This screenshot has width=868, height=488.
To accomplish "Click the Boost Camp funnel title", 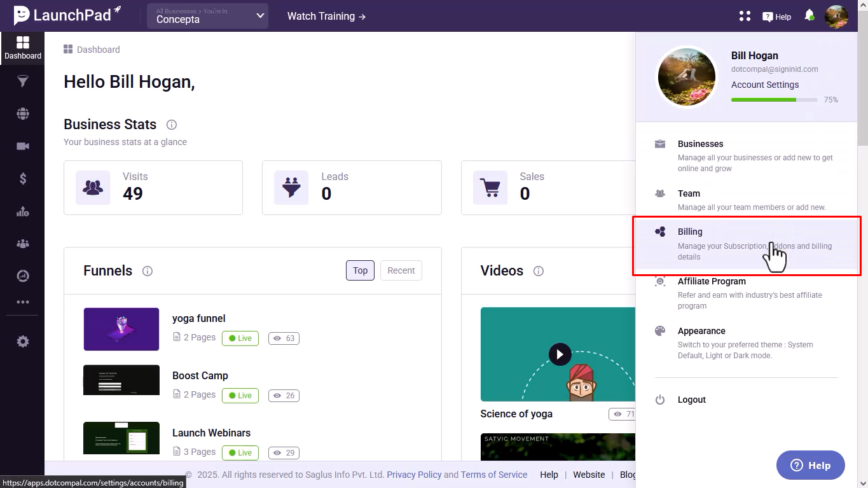I will [x=200, y=375].
